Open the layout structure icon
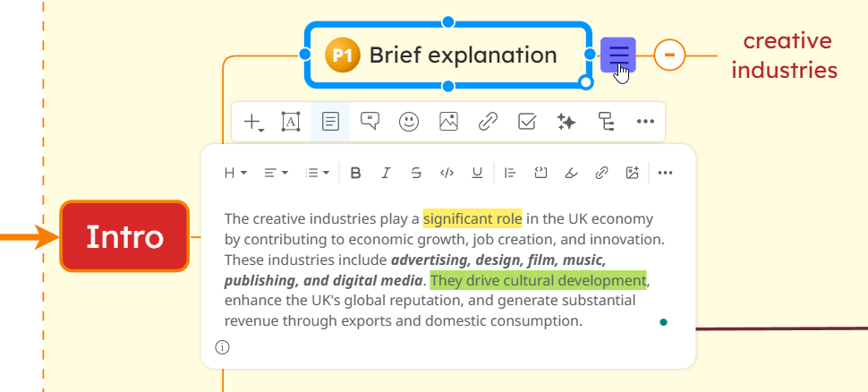868x392 pixels. (606, 121)
